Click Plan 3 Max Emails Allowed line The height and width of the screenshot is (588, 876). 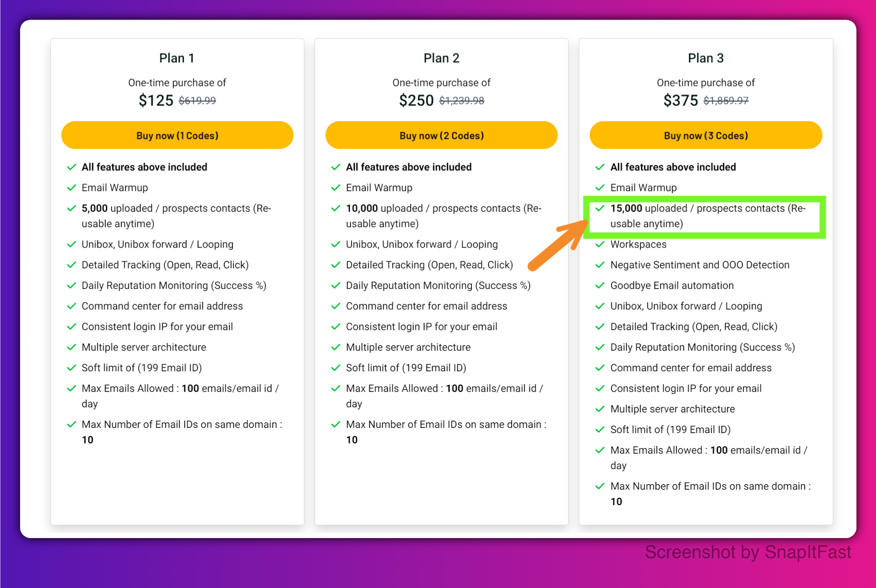[709, 458]
